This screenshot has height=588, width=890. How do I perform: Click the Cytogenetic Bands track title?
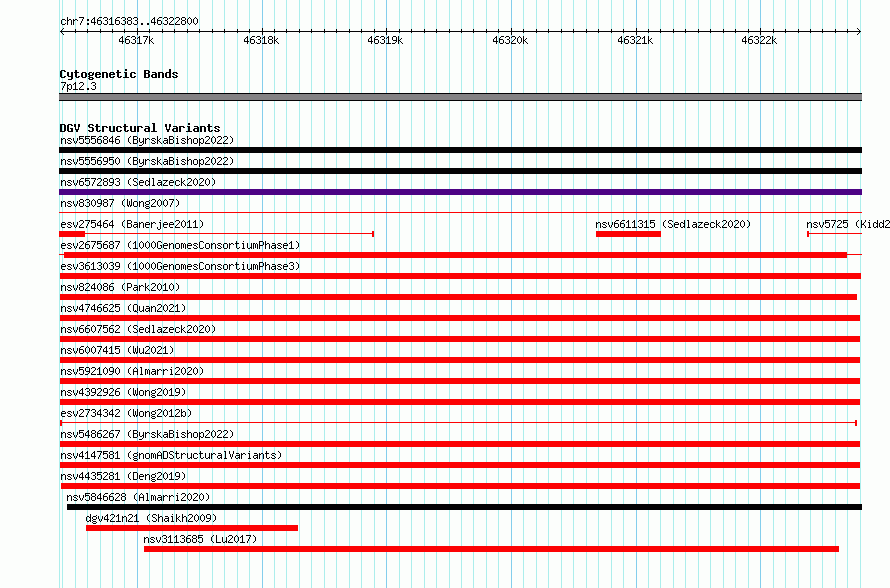[x=119, y=74]
